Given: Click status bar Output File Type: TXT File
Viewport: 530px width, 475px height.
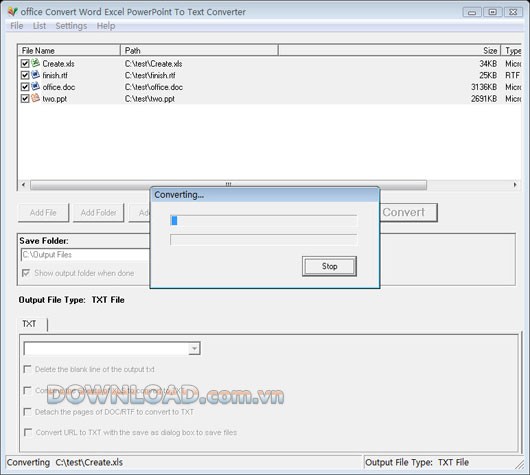Looking at the screenshot, I should [x=417, y=462].
